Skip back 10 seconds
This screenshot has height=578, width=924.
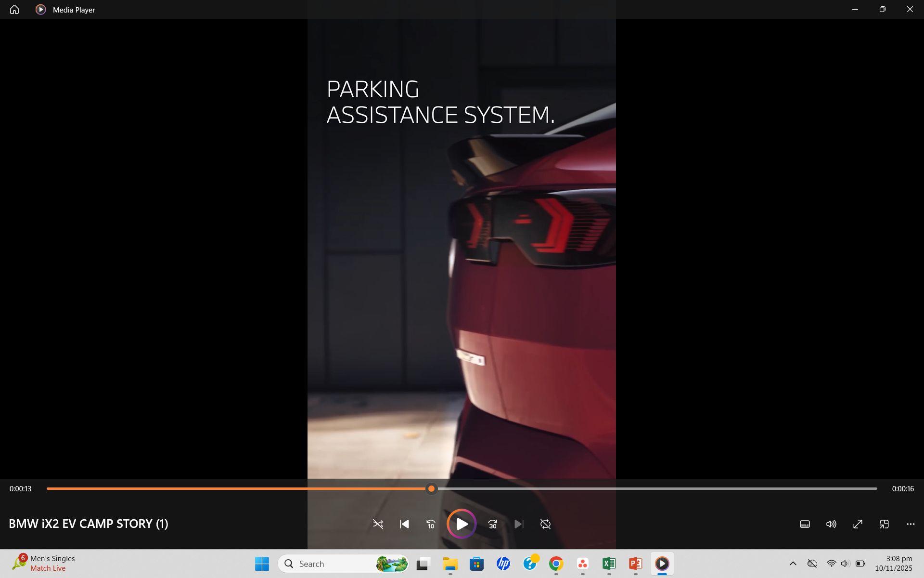point(431,524)
